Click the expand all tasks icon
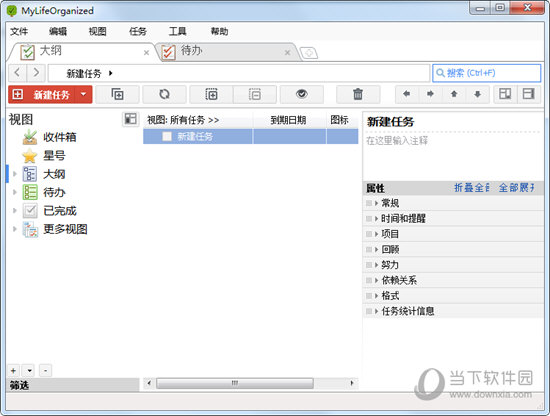 (x=211, y=94)
